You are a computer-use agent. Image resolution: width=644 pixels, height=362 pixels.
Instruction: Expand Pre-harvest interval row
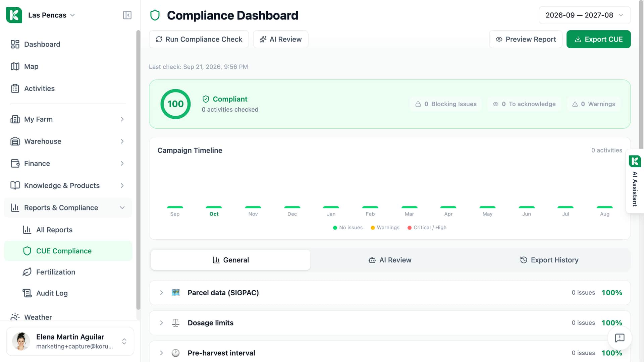(390, 353)
